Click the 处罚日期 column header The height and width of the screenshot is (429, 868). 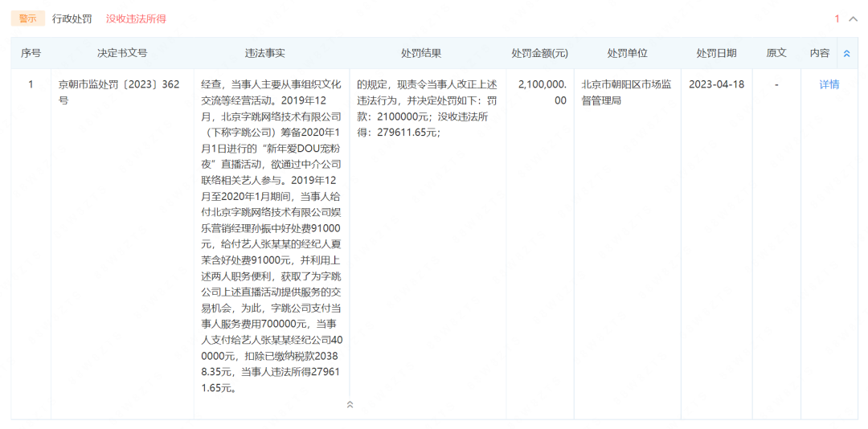pos(716,53)
